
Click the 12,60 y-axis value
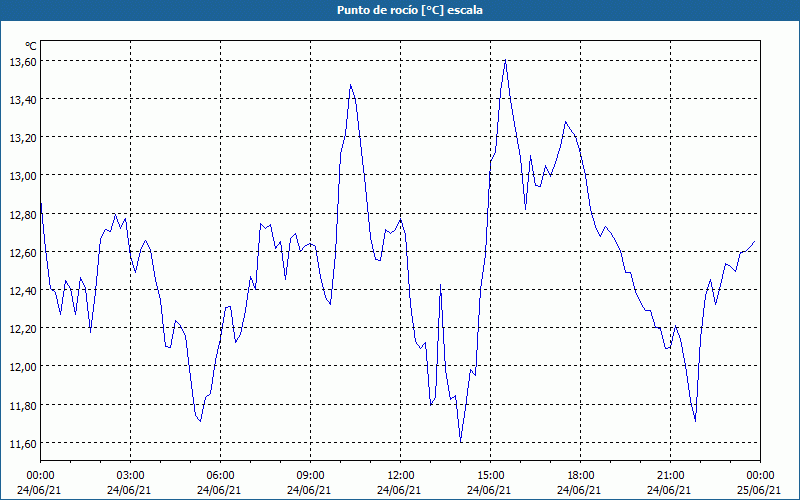pos(23,253)
